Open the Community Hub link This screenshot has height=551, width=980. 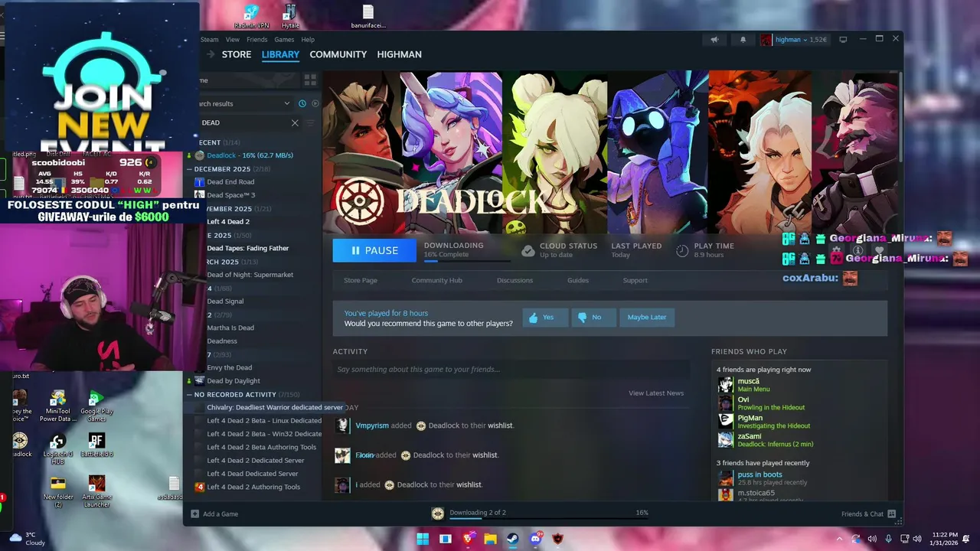click(x=436, y=280)
